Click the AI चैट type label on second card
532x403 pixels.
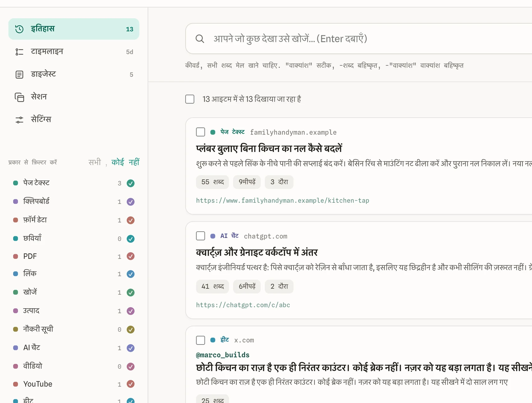coord(229,236)
